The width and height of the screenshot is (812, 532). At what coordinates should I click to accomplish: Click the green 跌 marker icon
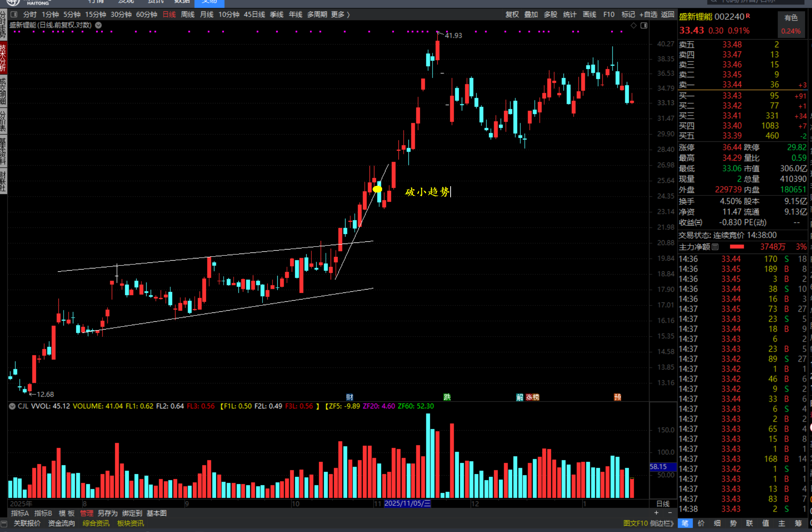(x=447, y=397)
